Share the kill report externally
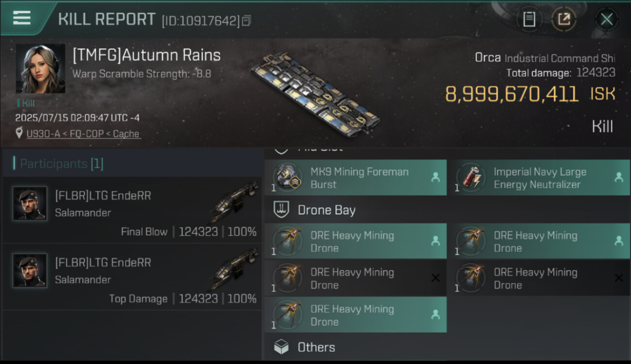 pyautogui.click(x=564, y=19)
